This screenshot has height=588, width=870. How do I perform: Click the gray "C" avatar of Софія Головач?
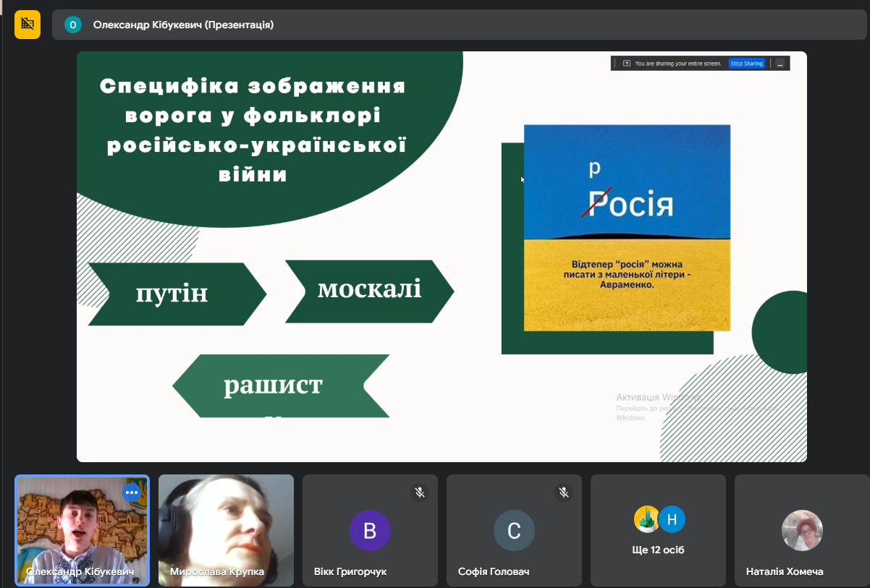pyautogui.click(x=514, y=531)
